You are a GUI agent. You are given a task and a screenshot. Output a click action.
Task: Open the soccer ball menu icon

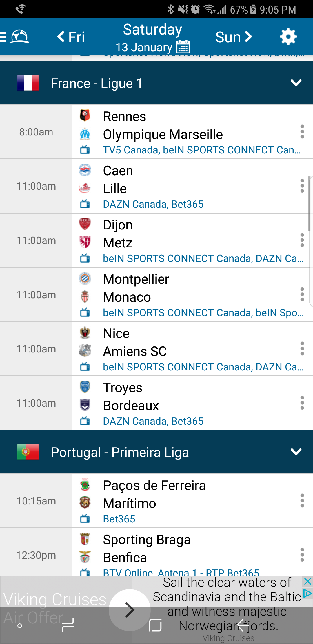[x=19, y=37]
